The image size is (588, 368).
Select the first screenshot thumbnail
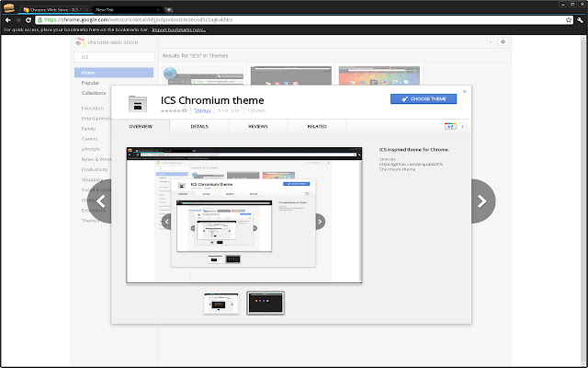click(x=221, y=304)
